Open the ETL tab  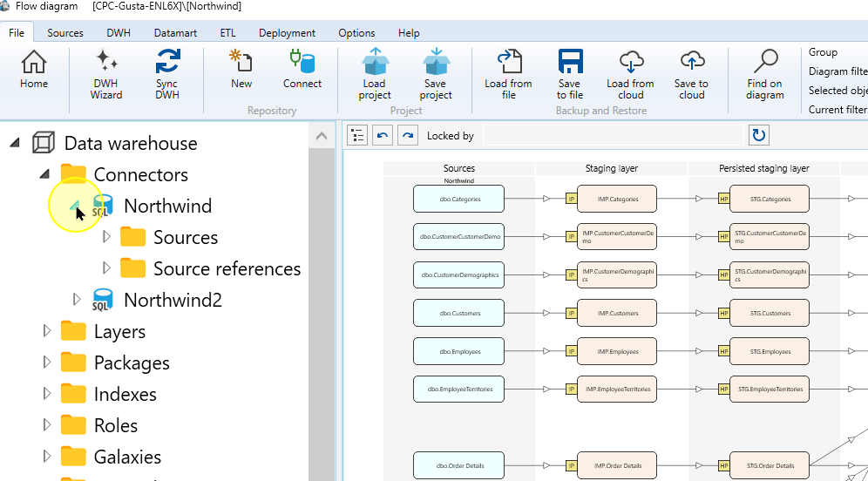pos(227,32)
